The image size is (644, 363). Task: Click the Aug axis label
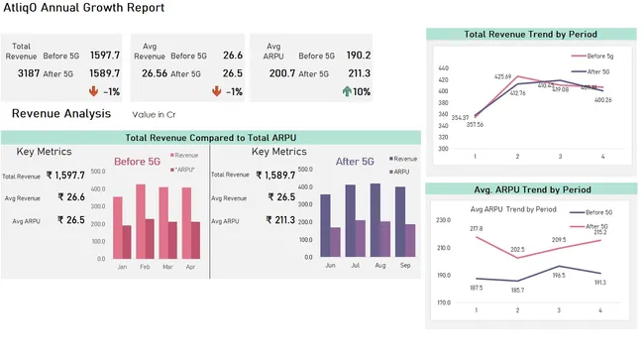(380, 266)
